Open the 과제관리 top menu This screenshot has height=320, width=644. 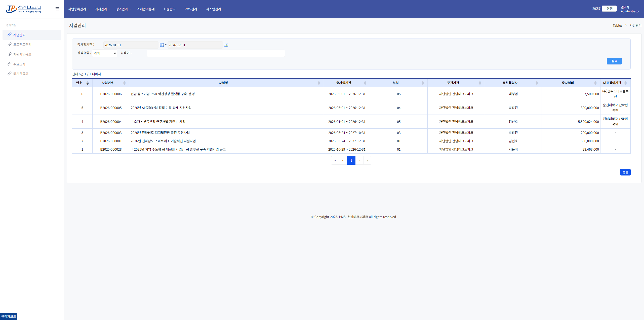pyautogui.click(x=101, y=9)
